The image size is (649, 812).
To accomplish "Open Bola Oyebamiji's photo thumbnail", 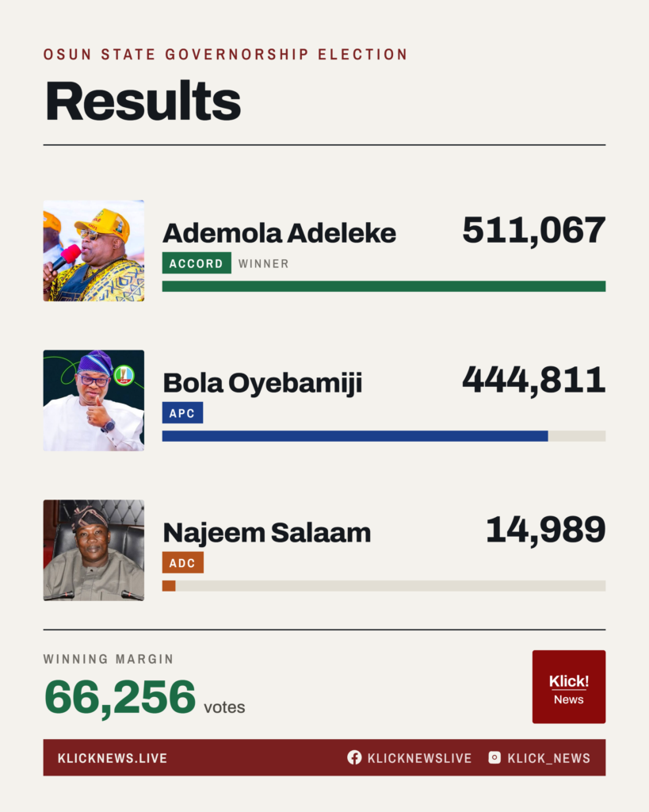I will 94,400.
